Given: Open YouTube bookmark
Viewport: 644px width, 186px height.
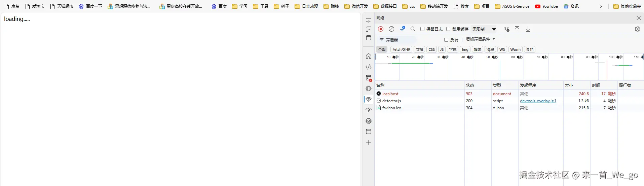Looking at the screenshot, I should [x=546, y=6].
